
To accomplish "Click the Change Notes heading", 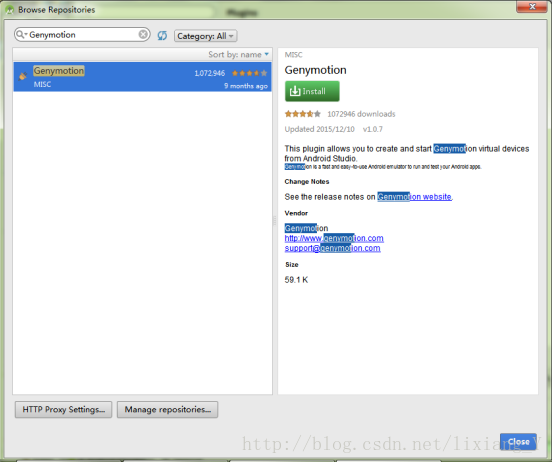I will point(307,182).
